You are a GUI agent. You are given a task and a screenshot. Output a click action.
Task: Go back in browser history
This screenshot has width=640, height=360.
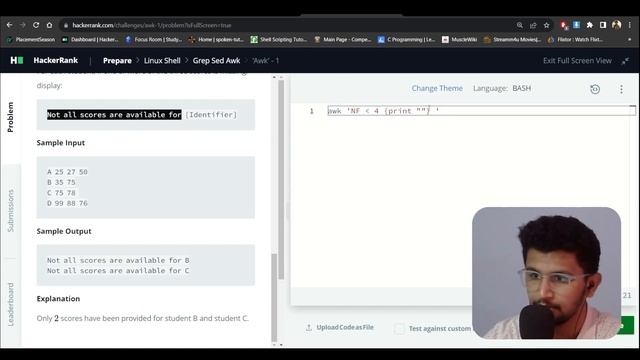pyautogui.click(x=9, y=25)
